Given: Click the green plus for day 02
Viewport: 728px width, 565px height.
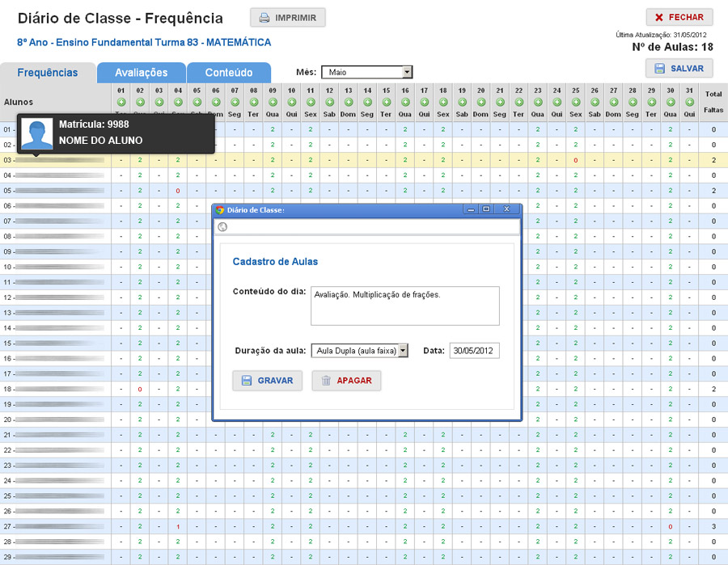Looking at the screenshot, I should coord(140,102).
